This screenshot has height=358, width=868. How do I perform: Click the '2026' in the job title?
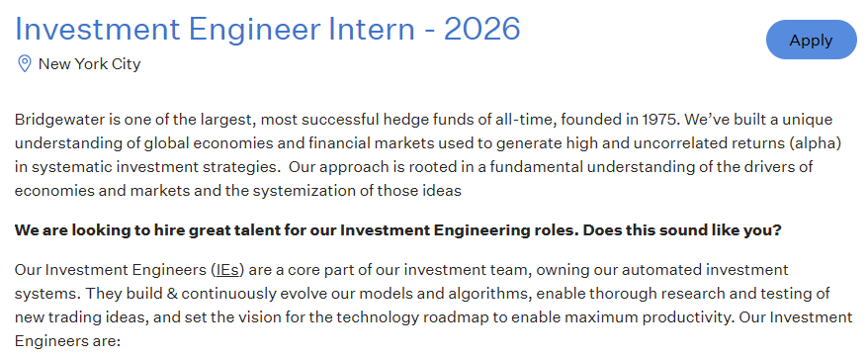pos(481,29)
